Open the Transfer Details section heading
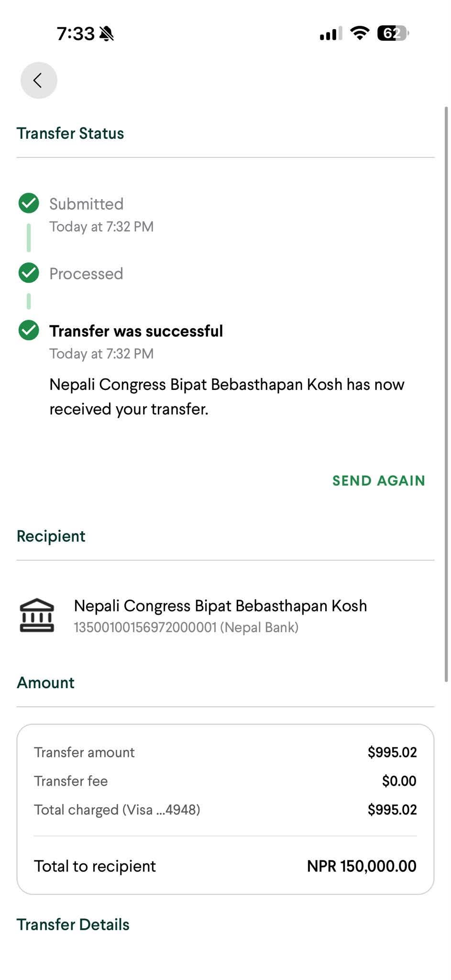 tap(73, 924)
